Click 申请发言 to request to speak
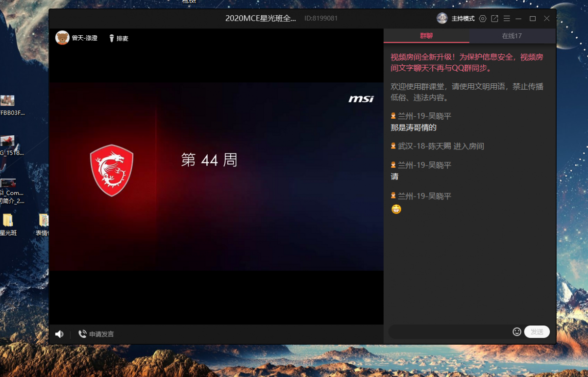Viewport: 588px width, 377px height. point(96,334)
